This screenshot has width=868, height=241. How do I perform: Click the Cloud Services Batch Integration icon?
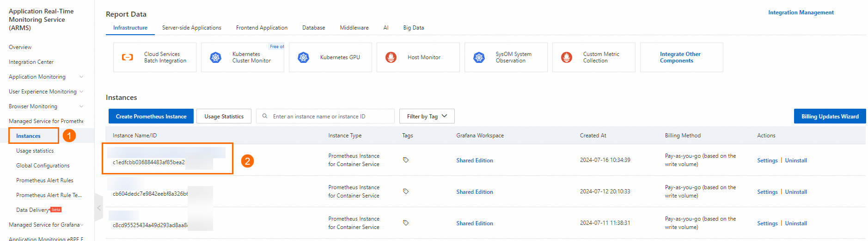pos(128,57)
